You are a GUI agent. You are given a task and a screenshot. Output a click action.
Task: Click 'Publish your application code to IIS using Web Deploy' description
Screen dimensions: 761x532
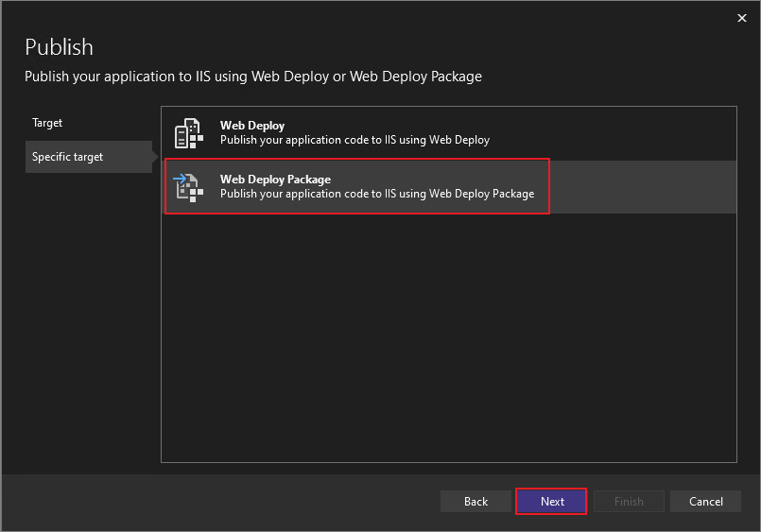pos(355,140)
